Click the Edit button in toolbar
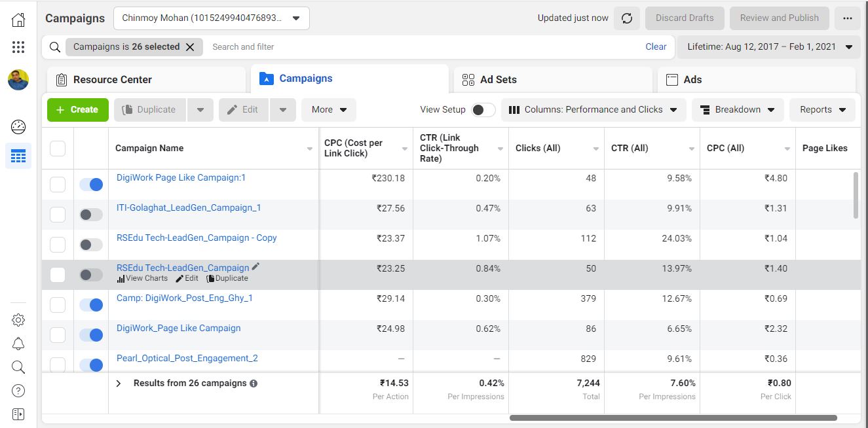Viewport: 868px width, 428px height. [244, 110]
